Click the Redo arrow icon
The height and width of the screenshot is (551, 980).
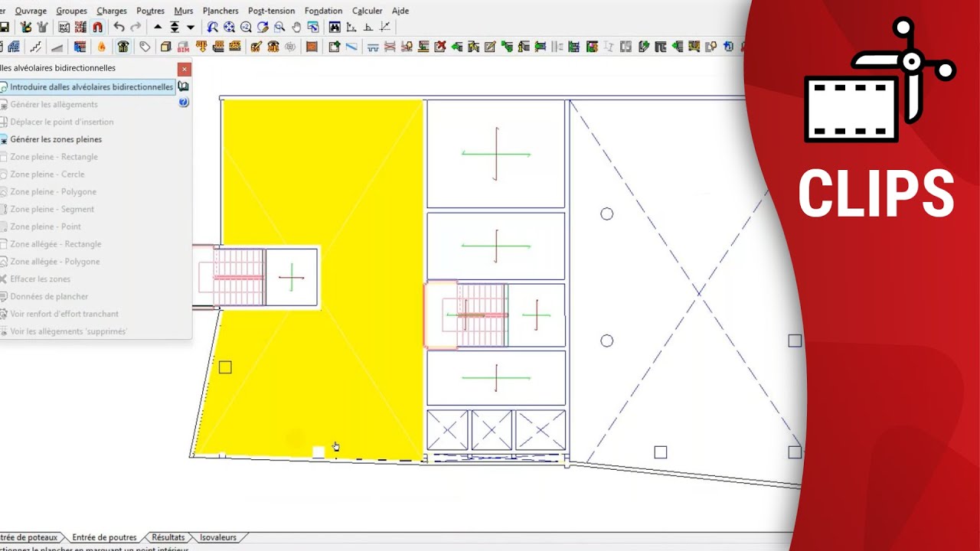click(136, 27)
